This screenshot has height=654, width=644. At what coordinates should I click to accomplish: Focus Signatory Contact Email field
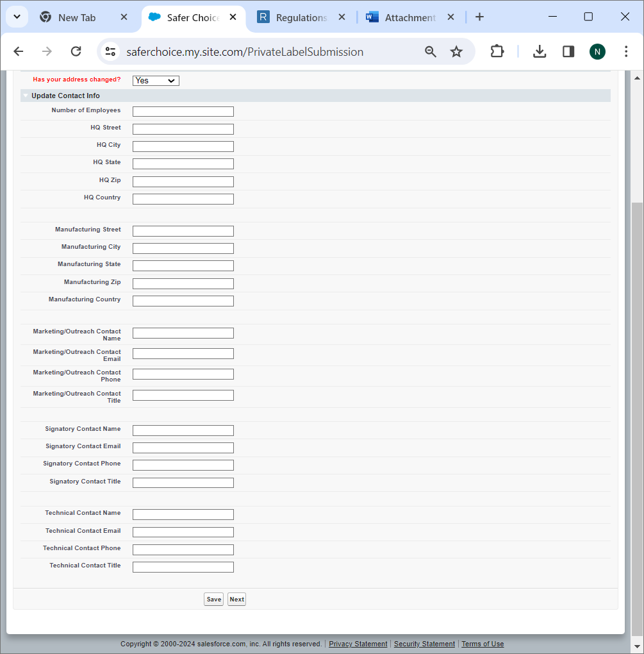(x=183, y=448)
